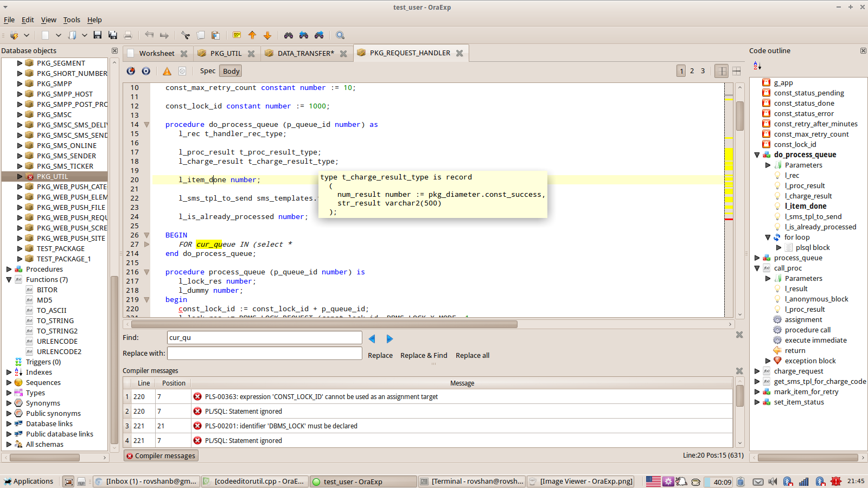This screenshot has height=488, width=868.
Task: Save the current file
Action: coord(98,35)
